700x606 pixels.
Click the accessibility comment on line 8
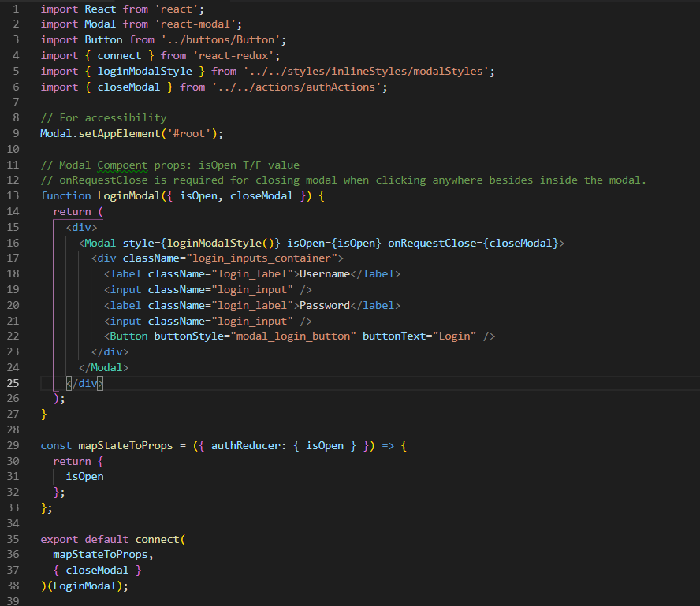102,117
